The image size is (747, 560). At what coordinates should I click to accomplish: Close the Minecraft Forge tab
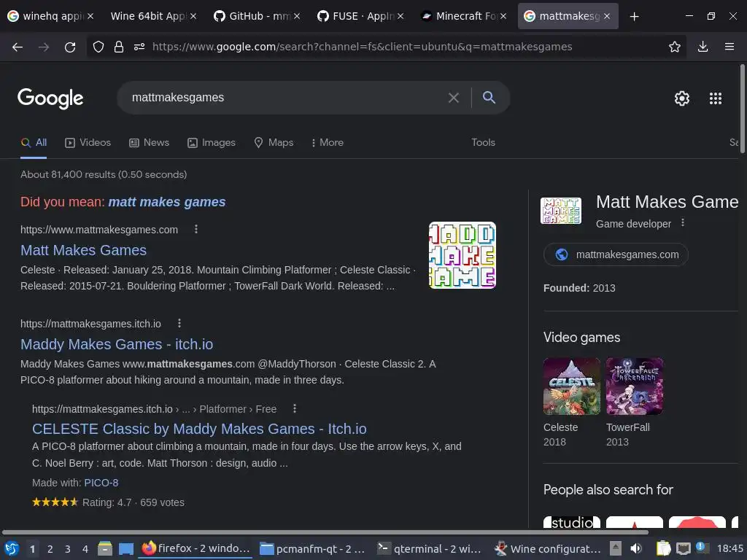(503, 16)
